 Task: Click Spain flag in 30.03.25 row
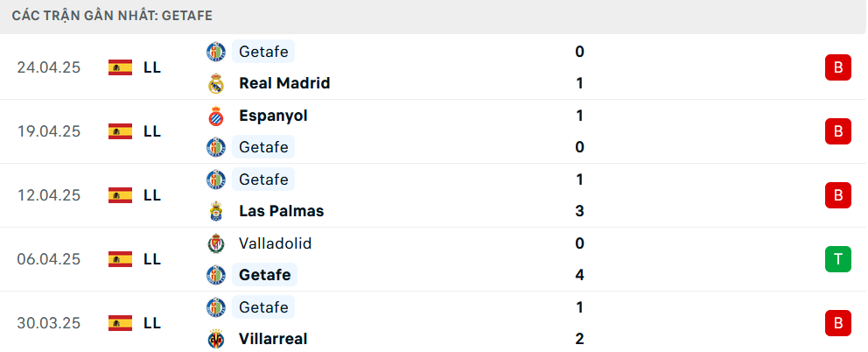point(120,322)
